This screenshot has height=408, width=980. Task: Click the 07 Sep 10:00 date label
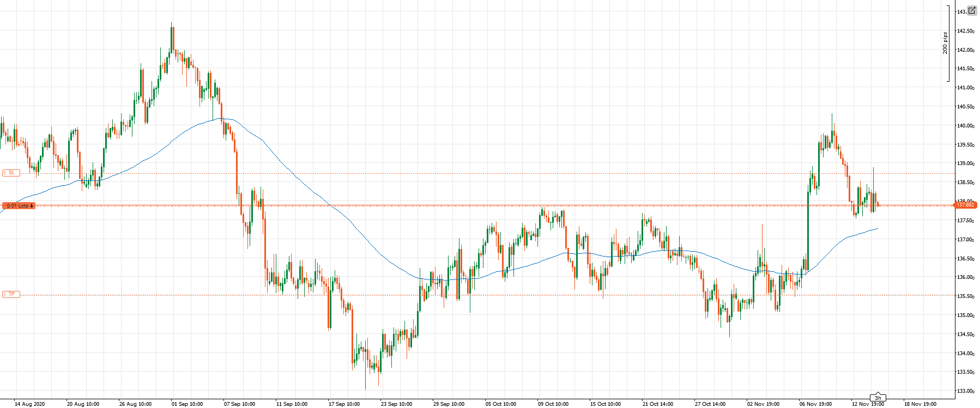click(x=239, y=404)
